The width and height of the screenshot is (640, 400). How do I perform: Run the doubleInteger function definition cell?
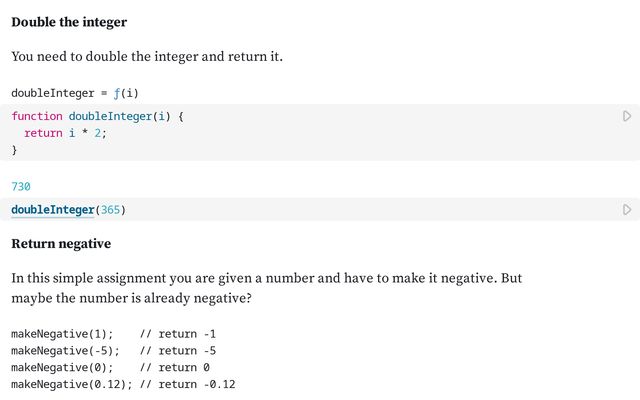click(x=627, y=117)
